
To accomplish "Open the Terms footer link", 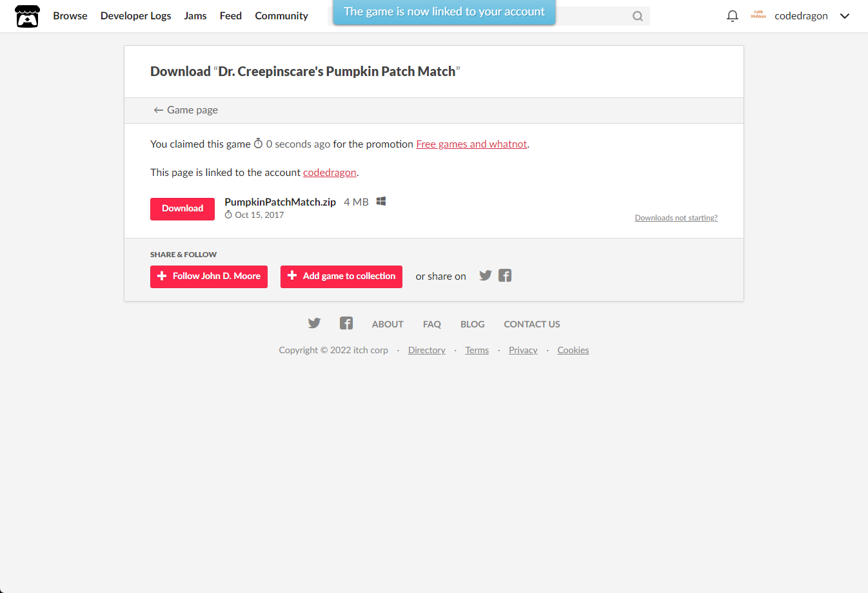I will click(477, 350).
